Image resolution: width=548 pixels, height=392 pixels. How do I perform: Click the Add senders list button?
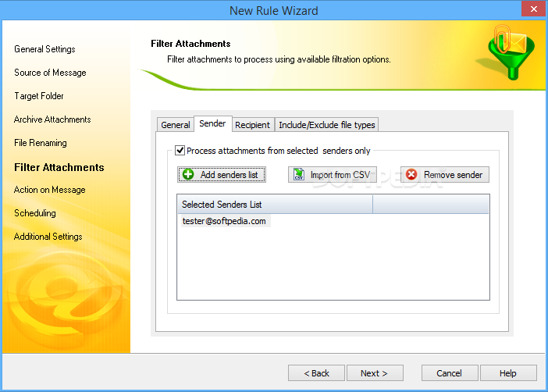(x=222, y=174)
